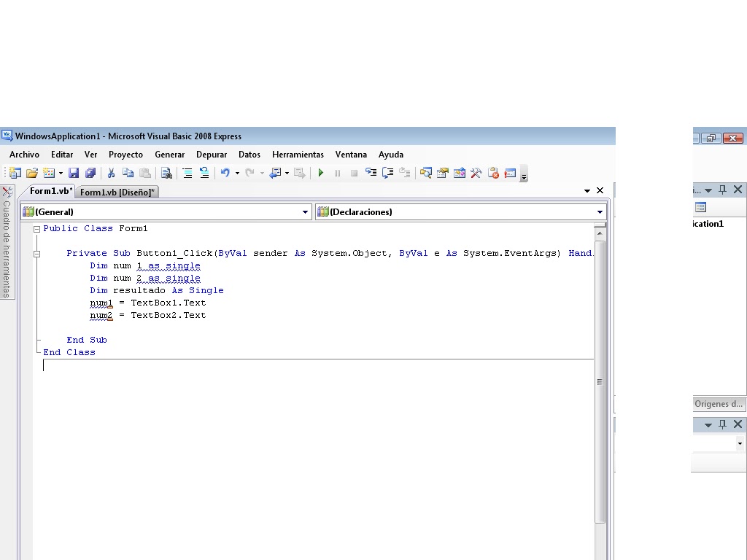Toggle auto-hide pin on the Solution Explorer panel
Viewport: 747px width, 560px height.
[722, 190]
